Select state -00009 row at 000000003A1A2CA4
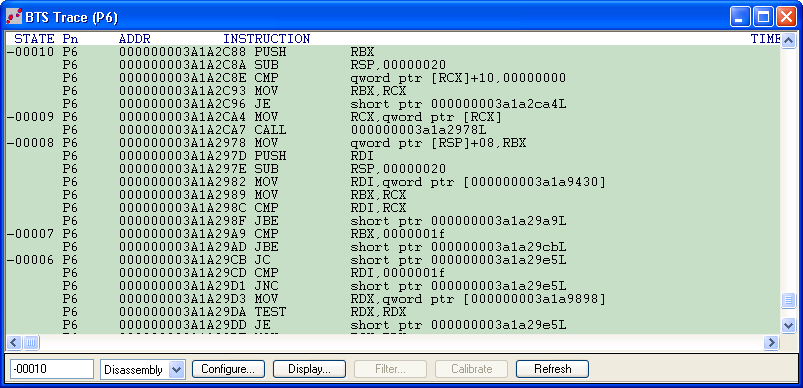The height and width of the screenshot is (388, 803). tap(393, 117)
